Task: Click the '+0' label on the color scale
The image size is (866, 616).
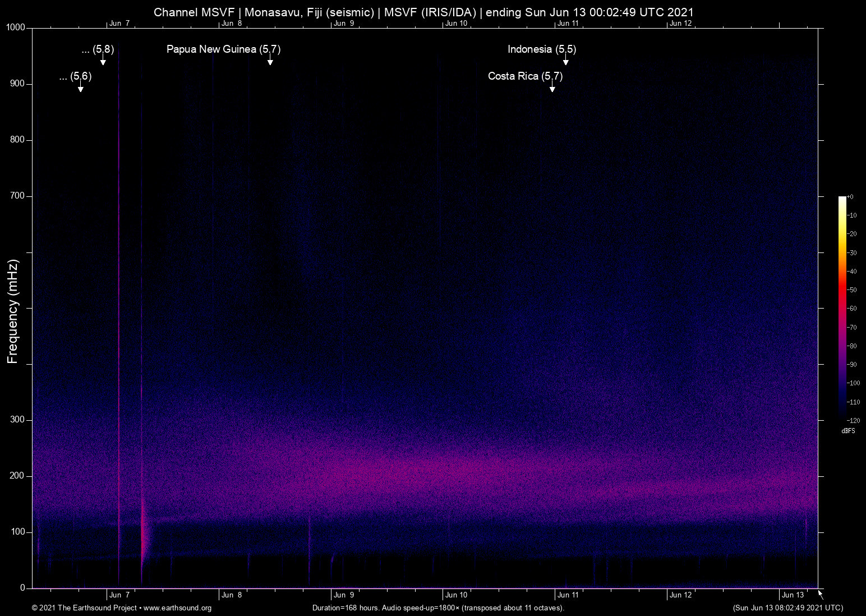Action: 850,197
